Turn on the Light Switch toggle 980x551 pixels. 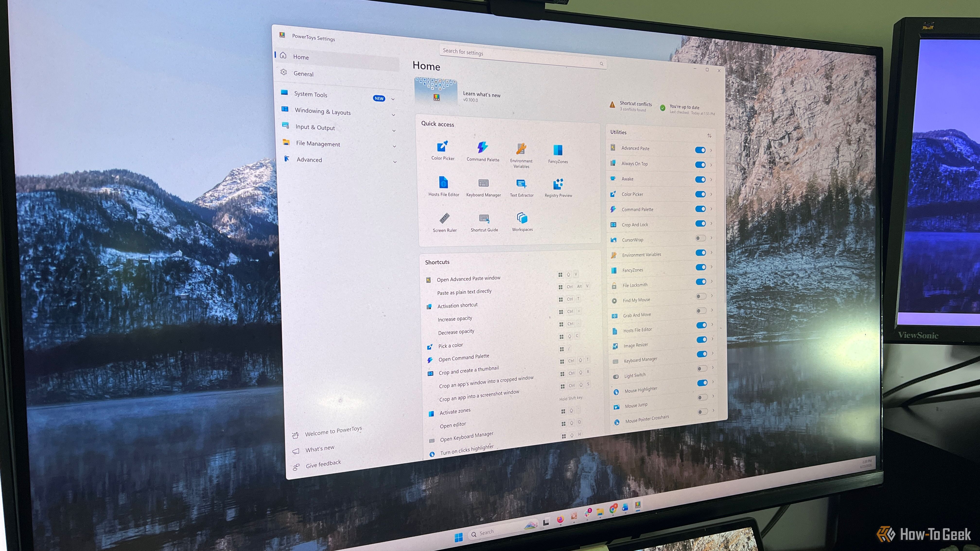point(702,369)
